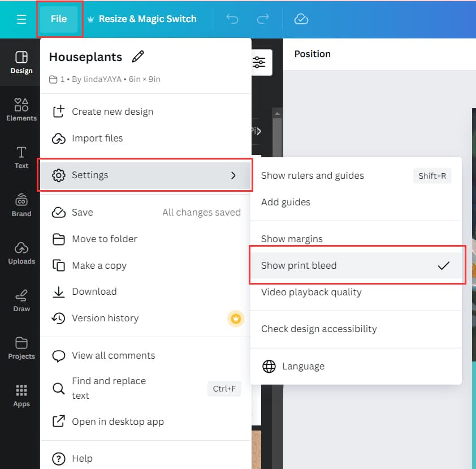
Task: Toggle Show margins
Action: click(356, 239)
